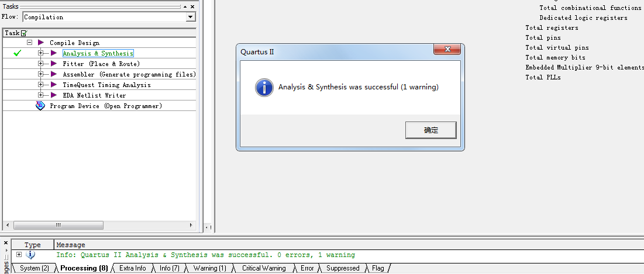644x274 pixels.
Task: Click the Tasks horizontal scrollbar thumb
Action: (x=58, y=225)
